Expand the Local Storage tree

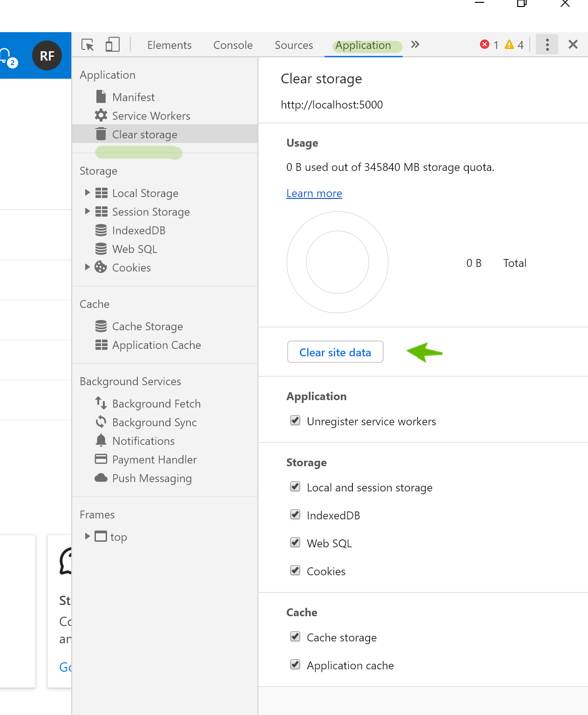click(88, 192)
